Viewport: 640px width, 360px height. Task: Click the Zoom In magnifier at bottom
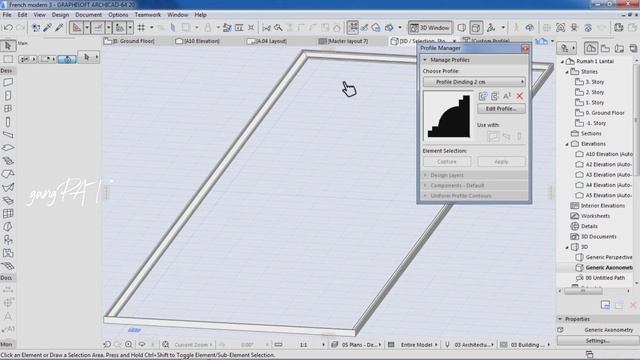tap(129, 344)
